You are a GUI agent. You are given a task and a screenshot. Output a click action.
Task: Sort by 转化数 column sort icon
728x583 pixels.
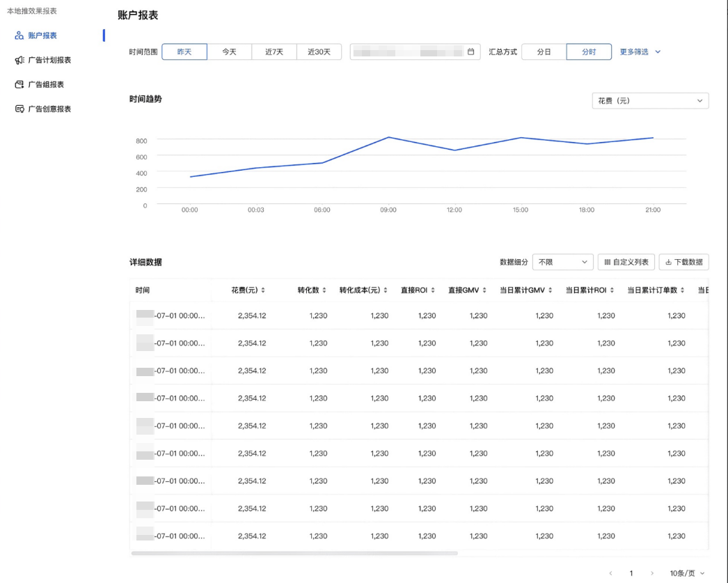click(324, 290)
